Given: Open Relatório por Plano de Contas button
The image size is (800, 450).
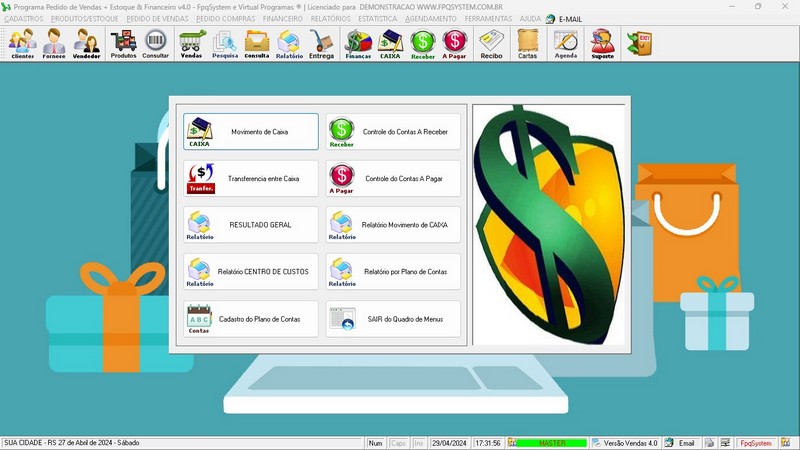Looking at the screenshot, I should click(x=393, y=272).
